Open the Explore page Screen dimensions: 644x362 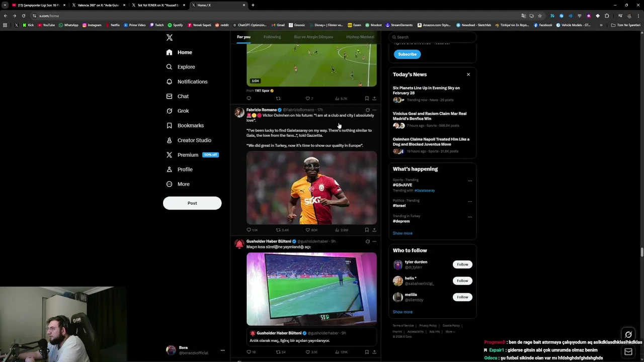(x=180, y=67)
